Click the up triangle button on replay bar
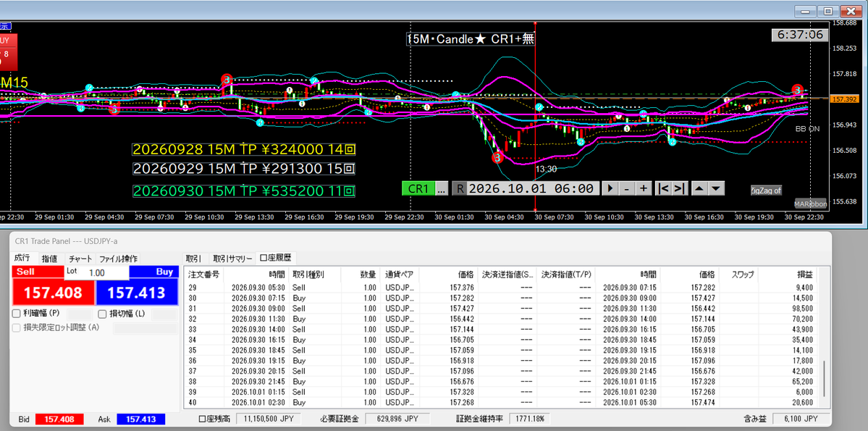Viewport: 868px width, 431px height. point(699,188)
